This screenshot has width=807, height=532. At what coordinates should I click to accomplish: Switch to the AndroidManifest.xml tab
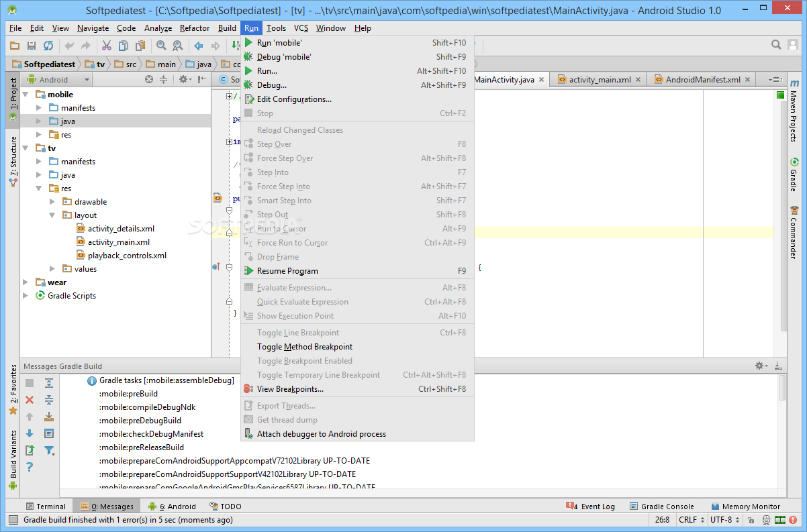click(x=702, y=79)
